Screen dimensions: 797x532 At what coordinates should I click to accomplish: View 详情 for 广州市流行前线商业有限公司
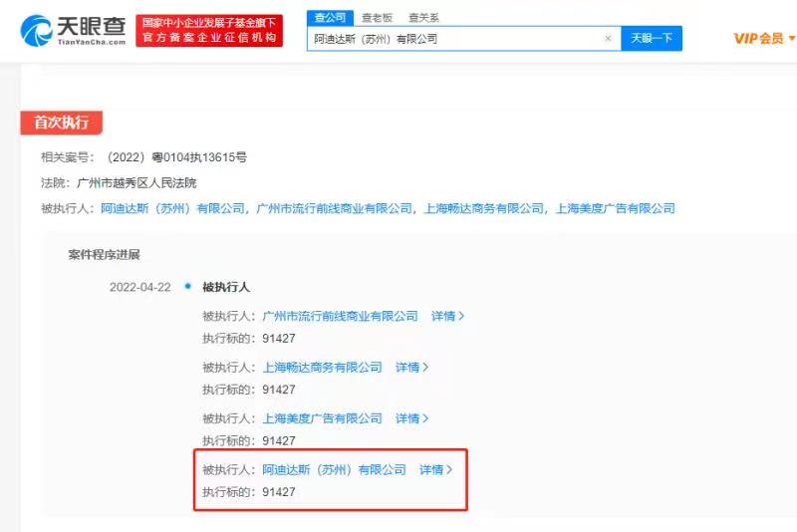pyautogui.click(x=447, y=316)
